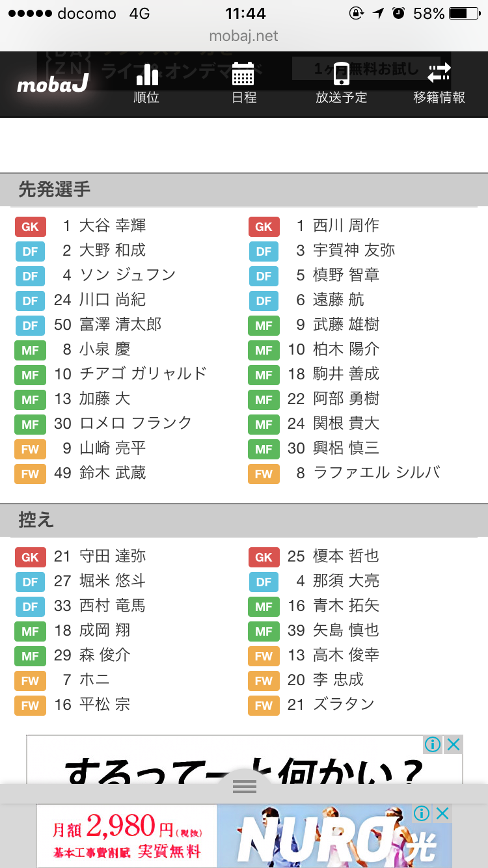This screenshot has height=868, width=488.
Task: Tap the 先発選手 section header
Action: tap(55, 189)
